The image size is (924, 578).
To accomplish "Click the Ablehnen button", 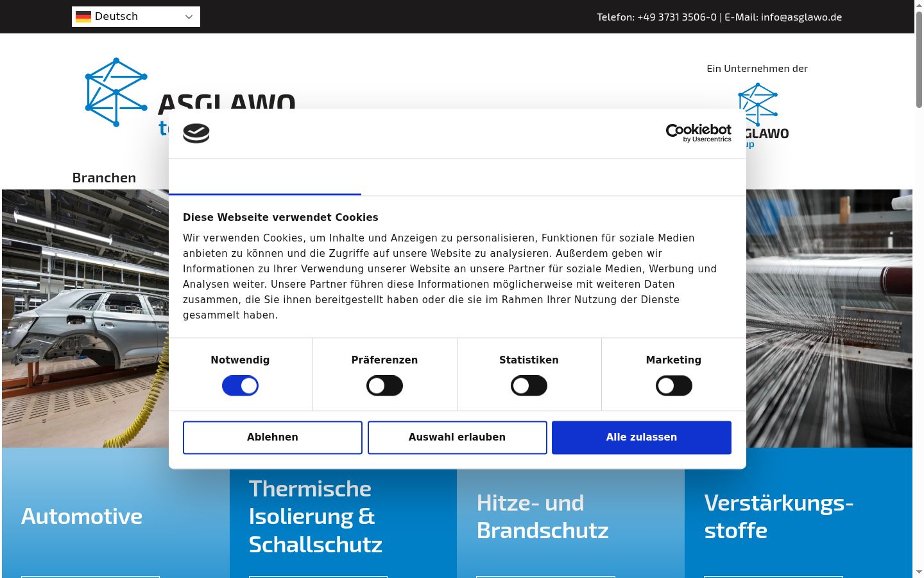I will [273, 437].
